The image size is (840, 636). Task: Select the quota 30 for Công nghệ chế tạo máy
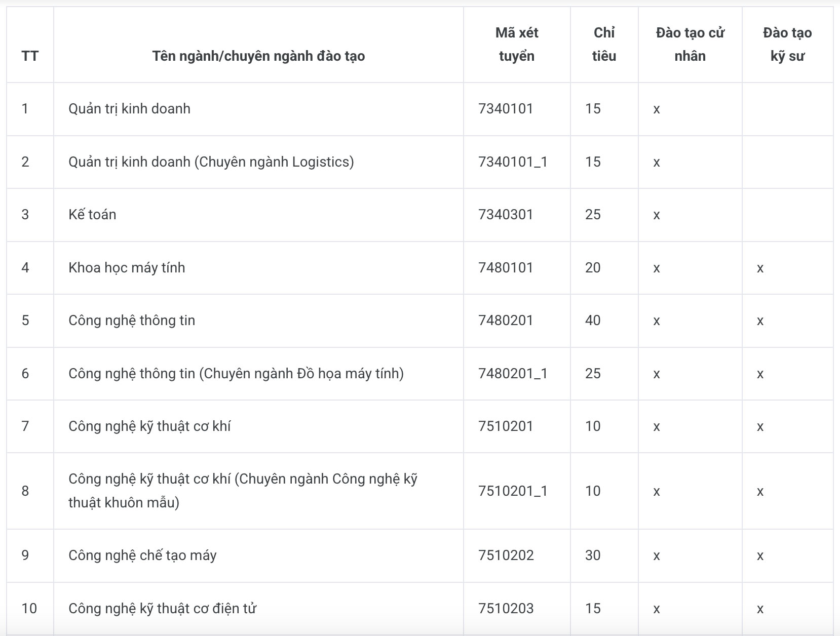(x=593, y=555)
